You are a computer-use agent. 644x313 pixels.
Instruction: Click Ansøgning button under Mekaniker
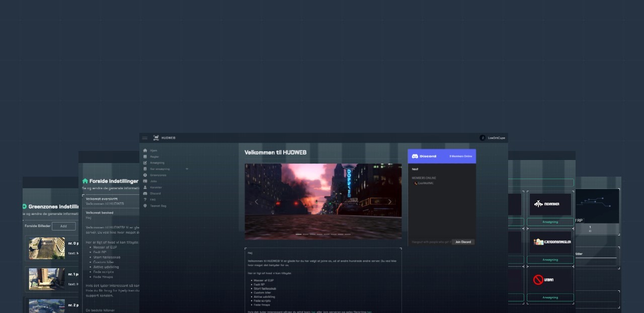click(550, 222)
